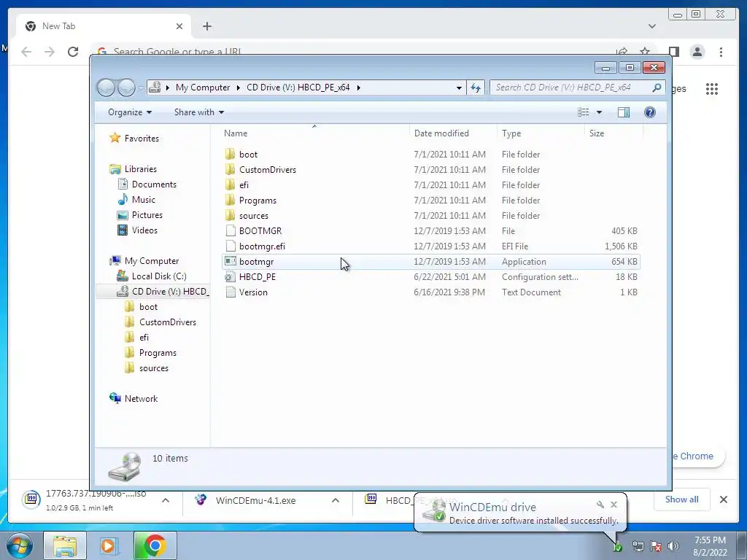Image resolution: width=747 pixels, height=560 pixels.
Task: Sort by the Type column header
Action: point(511,133)
